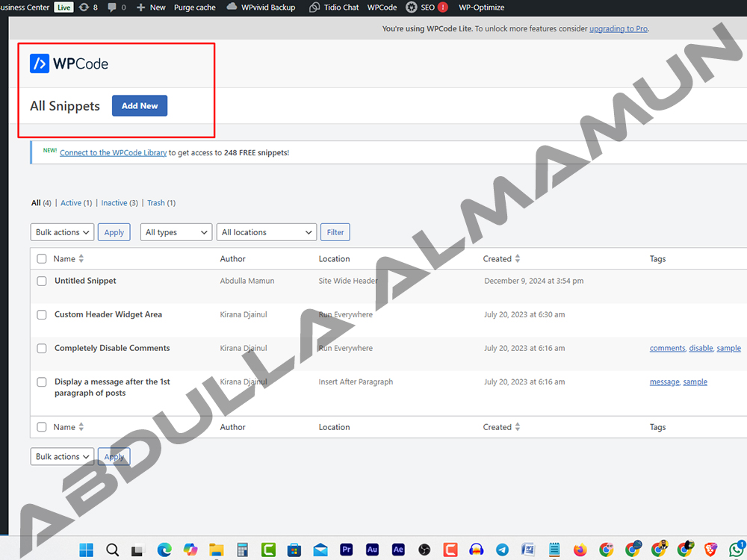This screenshot has height=560, width=747.
Task: Open the comments bubble in admin bar
Action: point(112,7)
